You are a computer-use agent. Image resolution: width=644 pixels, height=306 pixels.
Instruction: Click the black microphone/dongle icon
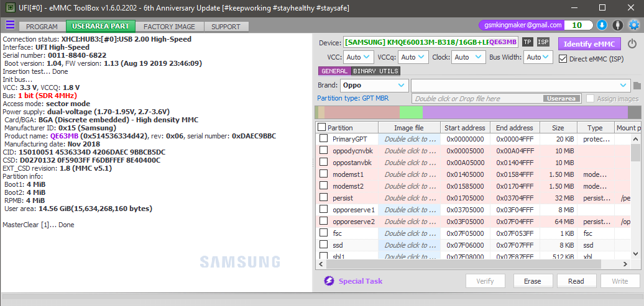tap(617, 25)
